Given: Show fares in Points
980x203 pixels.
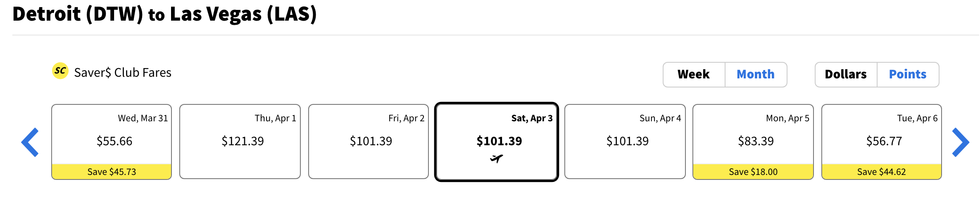Looking at the screenshot, I should [x=908, y=75].
